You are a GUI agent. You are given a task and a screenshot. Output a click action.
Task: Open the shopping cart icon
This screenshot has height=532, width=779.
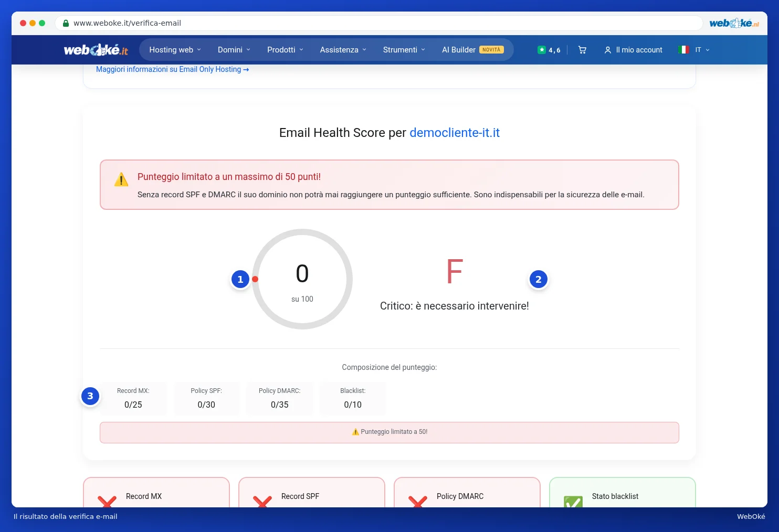click(582, 50)
